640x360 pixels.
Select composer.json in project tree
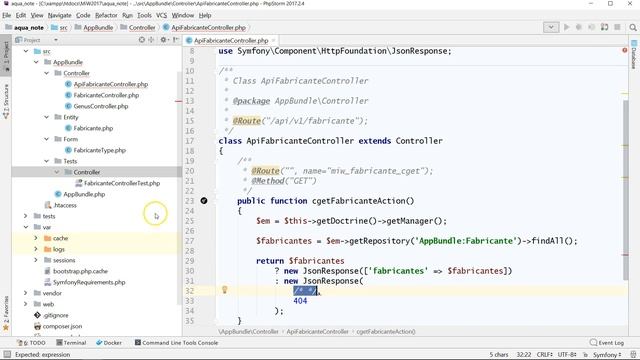pos(62,326)
